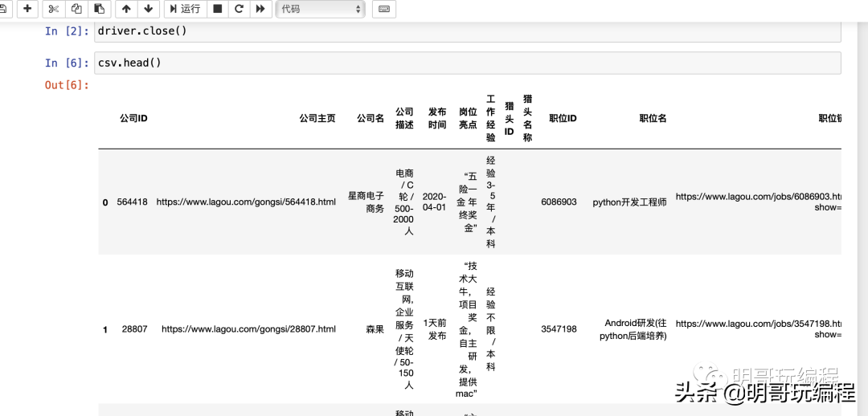The width and height of the screenshot is (868, 416).
Task: Click company name 星商电子商务
Action: pos(366,202)
